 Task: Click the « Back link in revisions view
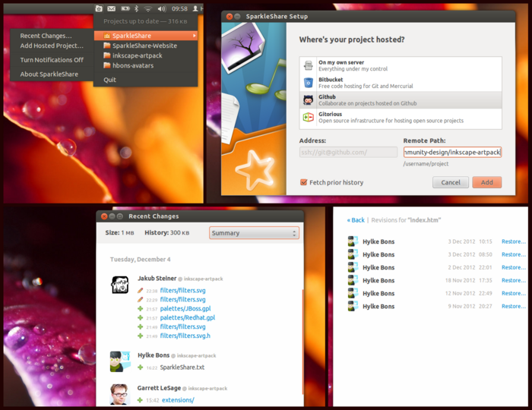tap(356, 220)
